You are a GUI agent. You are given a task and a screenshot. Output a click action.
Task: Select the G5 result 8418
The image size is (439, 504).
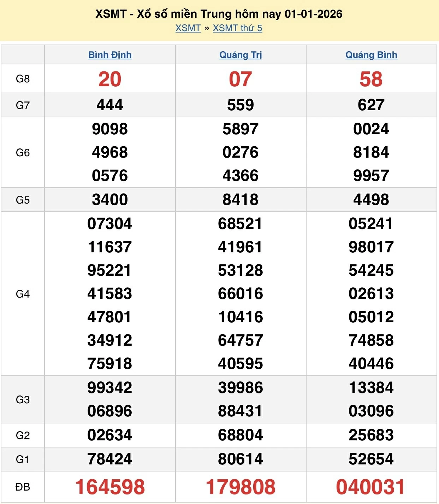tap(241, 200)
